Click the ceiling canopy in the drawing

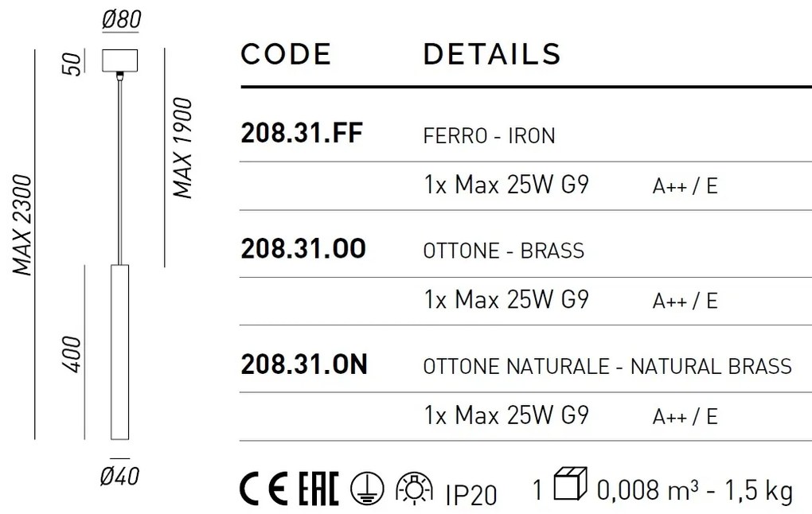point(119,60)
